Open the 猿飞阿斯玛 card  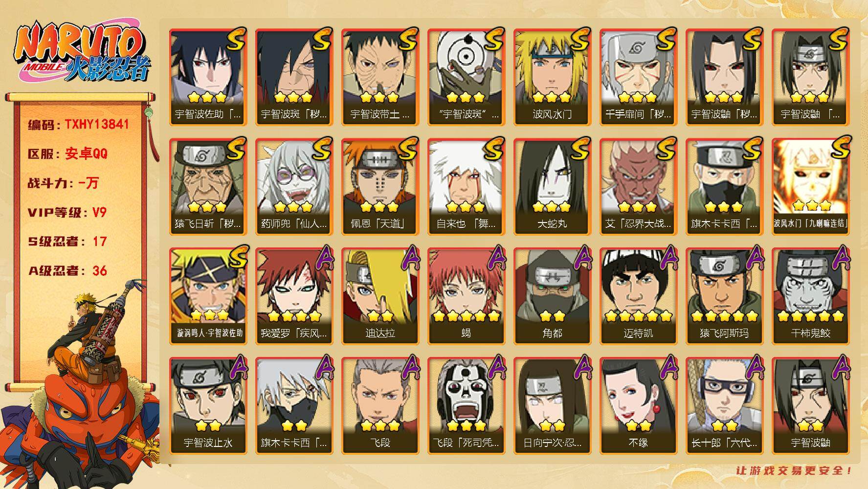click(x=724, y=296)
